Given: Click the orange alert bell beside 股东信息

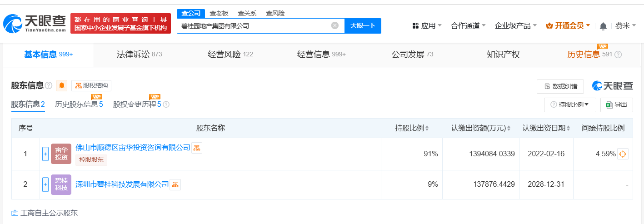Looking at the screenshot, I should point(62,85).
